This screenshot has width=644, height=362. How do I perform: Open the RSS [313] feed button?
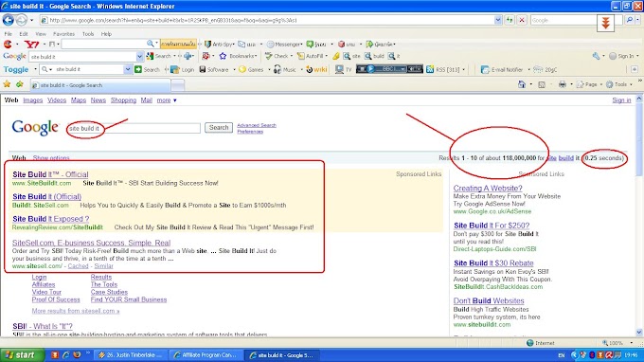pos(443,69)
